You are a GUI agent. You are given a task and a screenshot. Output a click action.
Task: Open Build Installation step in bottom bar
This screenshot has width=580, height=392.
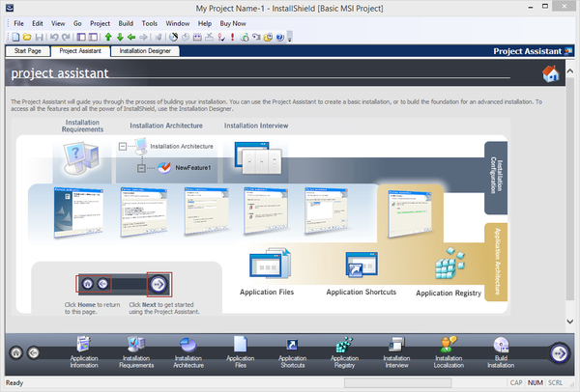click(x=501, y=352)
